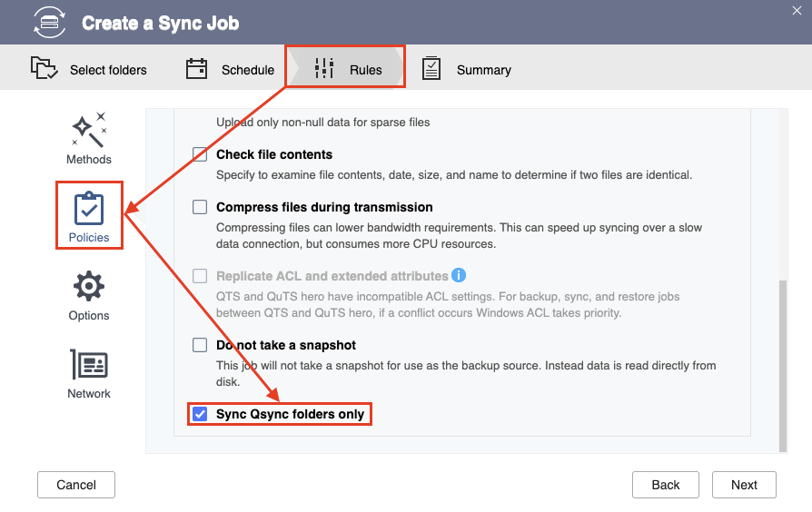Click the Rules sliders icon
The width and height of the screenshot is (812, 512).
pyautogui.click(x=324, y=68)
